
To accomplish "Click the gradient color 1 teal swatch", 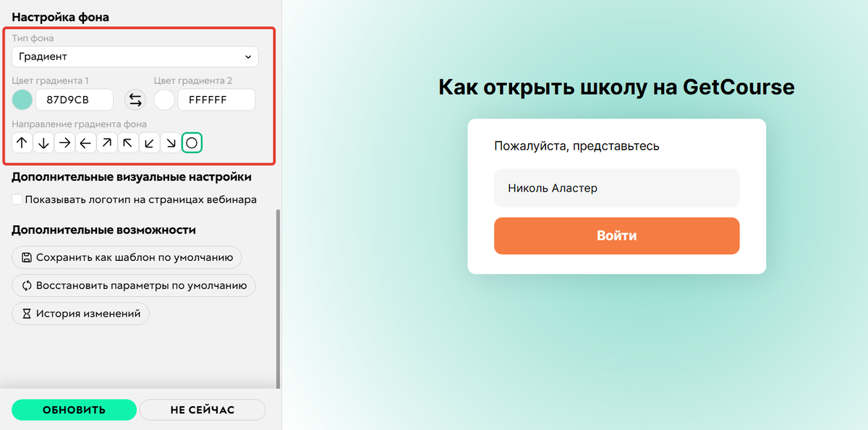I will click(22, 100).
